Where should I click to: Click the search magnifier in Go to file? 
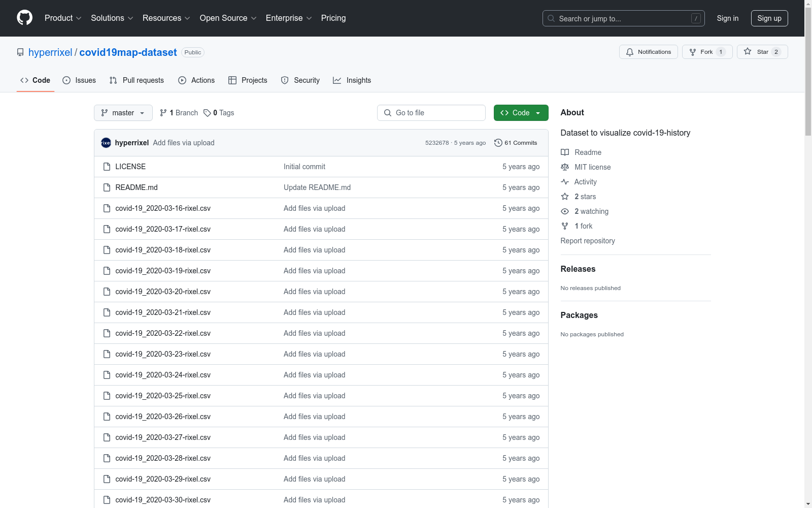[x=388, y=113]
